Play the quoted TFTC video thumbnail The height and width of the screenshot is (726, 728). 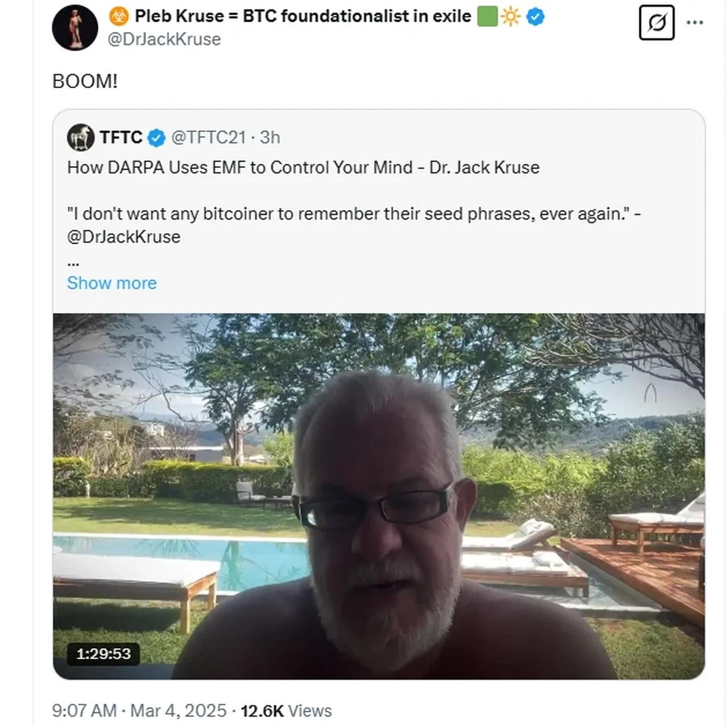tap(379, 496)
